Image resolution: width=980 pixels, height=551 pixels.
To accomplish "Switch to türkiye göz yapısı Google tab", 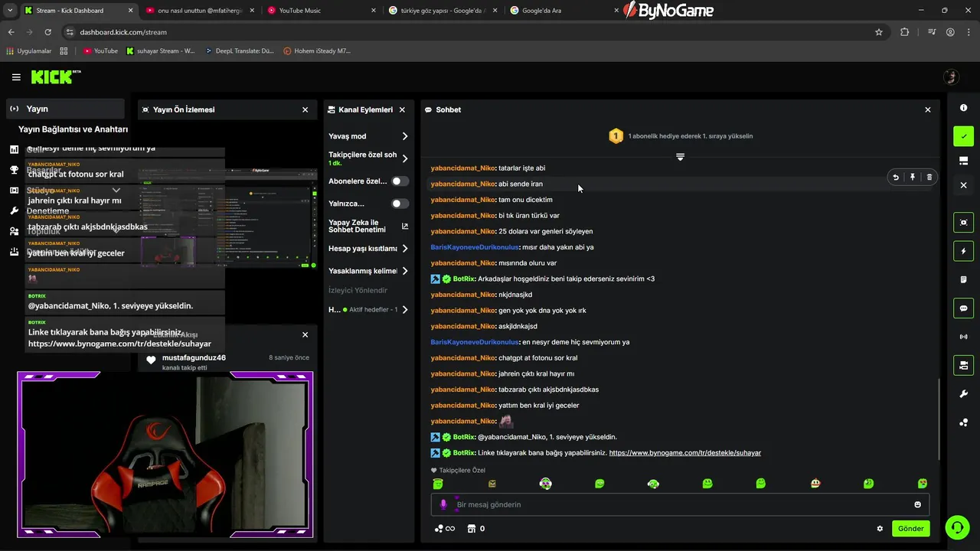I will pyautogui.click(x=441, y=11).
